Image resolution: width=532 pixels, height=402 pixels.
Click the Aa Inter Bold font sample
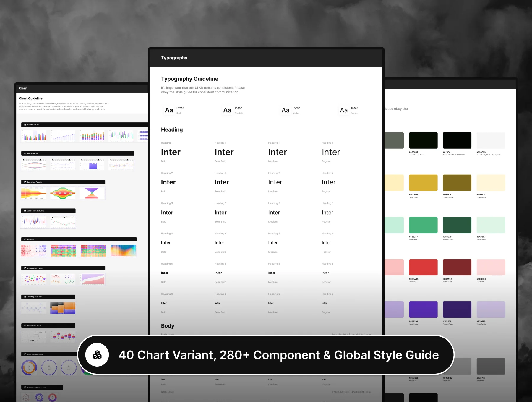174,110
